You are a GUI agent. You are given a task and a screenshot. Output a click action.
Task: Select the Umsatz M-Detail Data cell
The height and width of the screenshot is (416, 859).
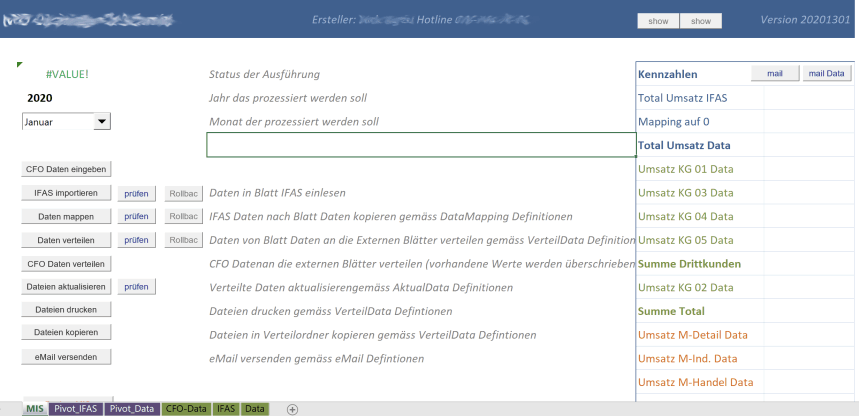[700, 334]
